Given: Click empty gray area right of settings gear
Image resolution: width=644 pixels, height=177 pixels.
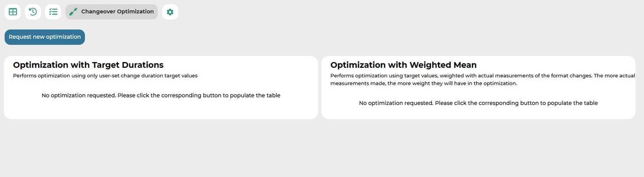Looking at the screenshot, I should [x=350, y=12].
